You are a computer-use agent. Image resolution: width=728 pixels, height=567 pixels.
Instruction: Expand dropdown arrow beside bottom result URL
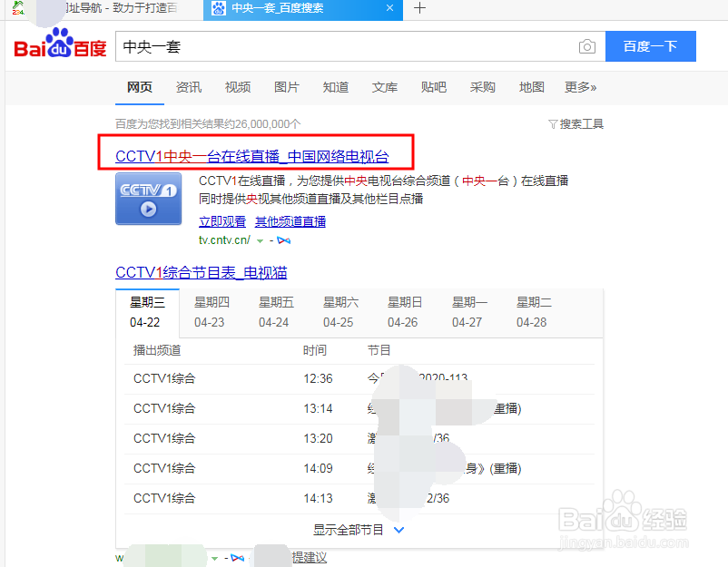[214, 558]
